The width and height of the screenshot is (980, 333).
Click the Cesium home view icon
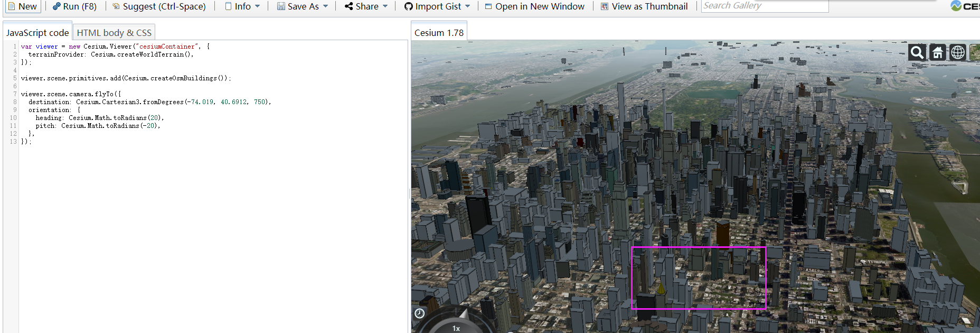[x=938, y=52]
